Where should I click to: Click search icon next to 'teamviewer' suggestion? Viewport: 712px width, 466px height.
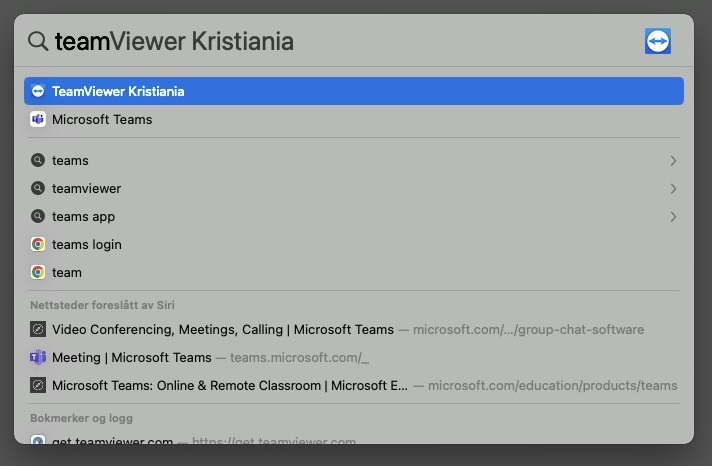(38, 188)
